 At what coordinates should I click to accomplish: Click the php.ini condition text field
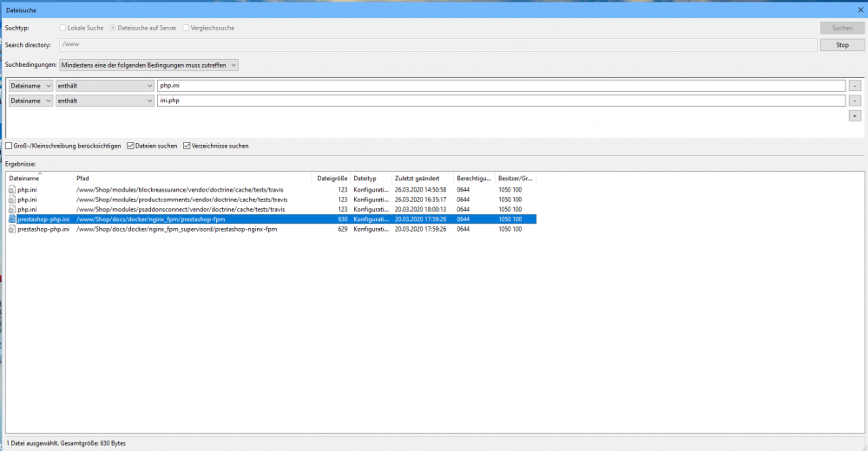501,86
